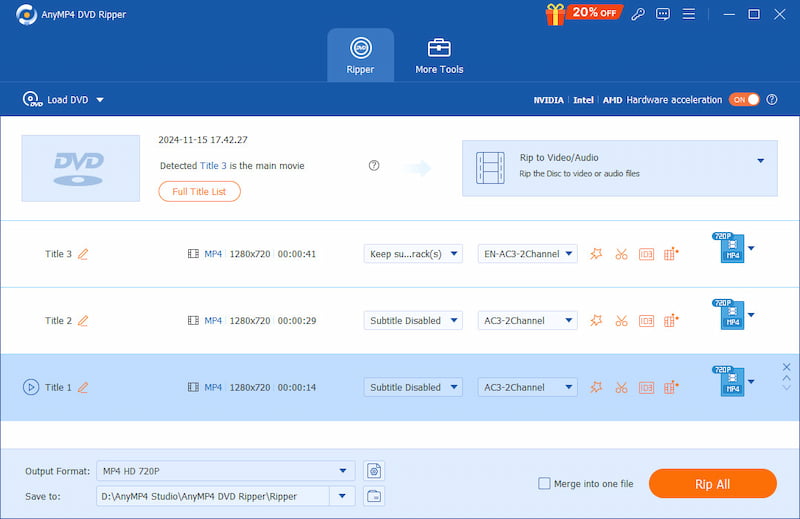800x519 pixels.
Task: Click the ID3 metadata icon for Title 1
Action: (646, 387)
